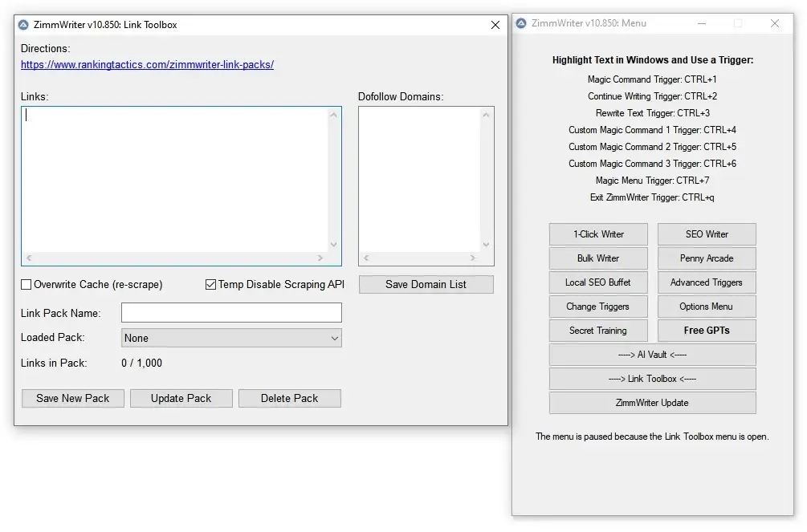Viewport: 807px width, 532px height.
Task: Click the ZimmWriter logo in the Menu title bar
Action: point(523,23)
